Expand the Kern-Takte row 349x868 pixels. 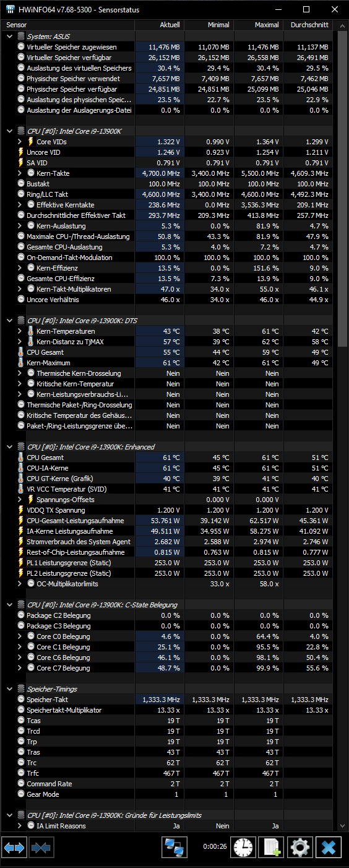pyautogui.click(x=20, y=173)
